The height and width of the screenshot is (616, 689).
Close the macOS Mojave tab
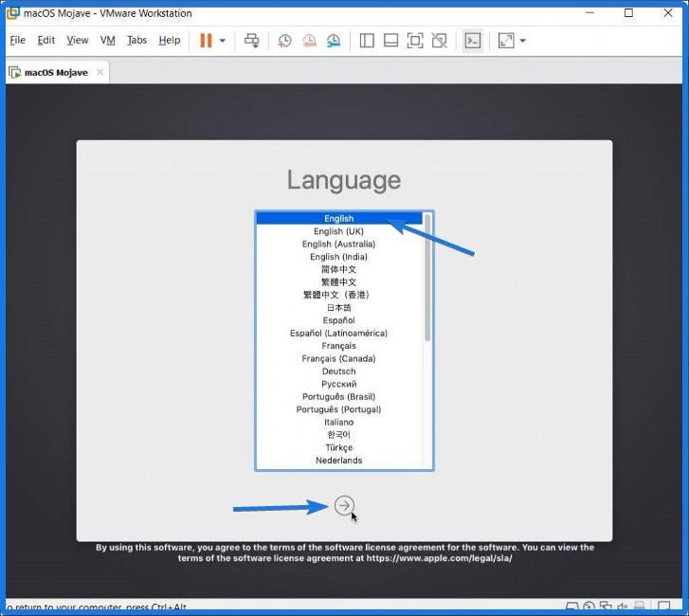[x=100, y=72]
